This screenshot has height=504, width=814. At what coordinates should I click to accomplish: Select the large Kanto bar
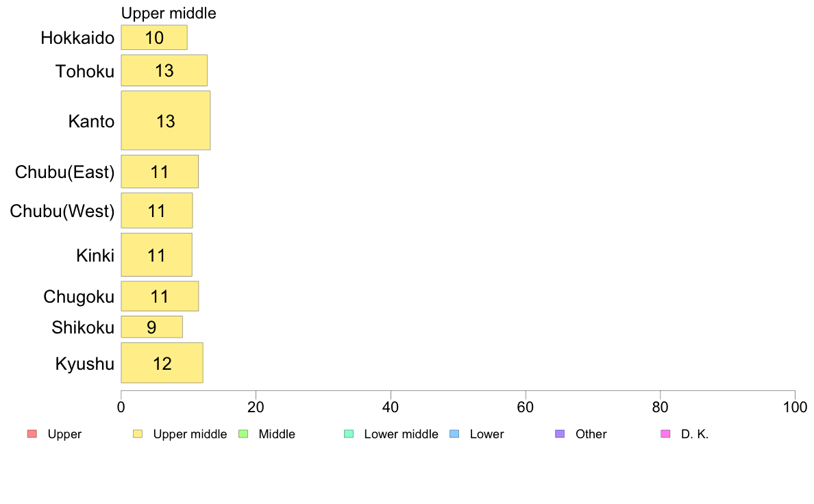pos(166,121)
